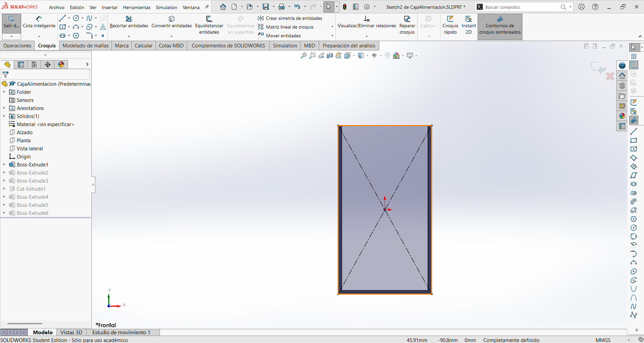Open DisplayManager color sphere tab
644x343 pixels.
61,65
